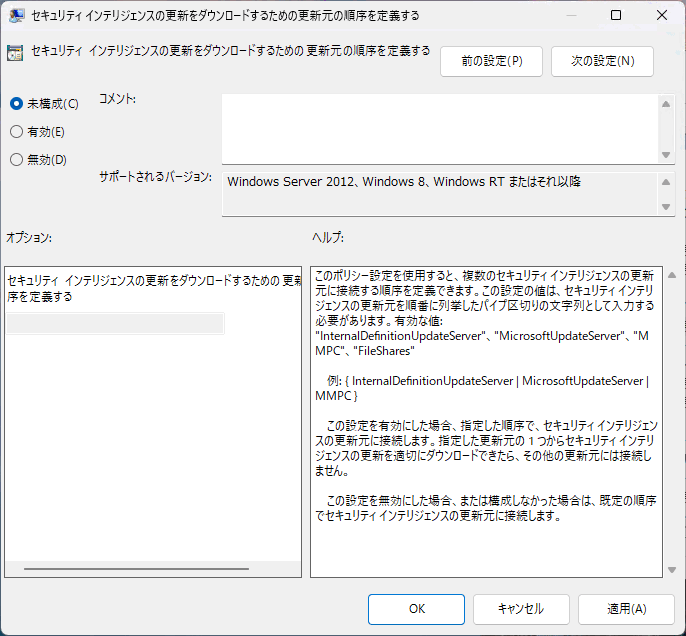Click the update source order input field
This screenshot has height=636, width=686.
click(115, 323)
